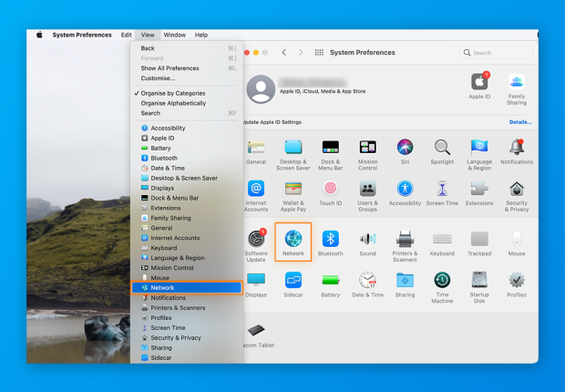Click the Search field in toolbar

coord(496,53)
